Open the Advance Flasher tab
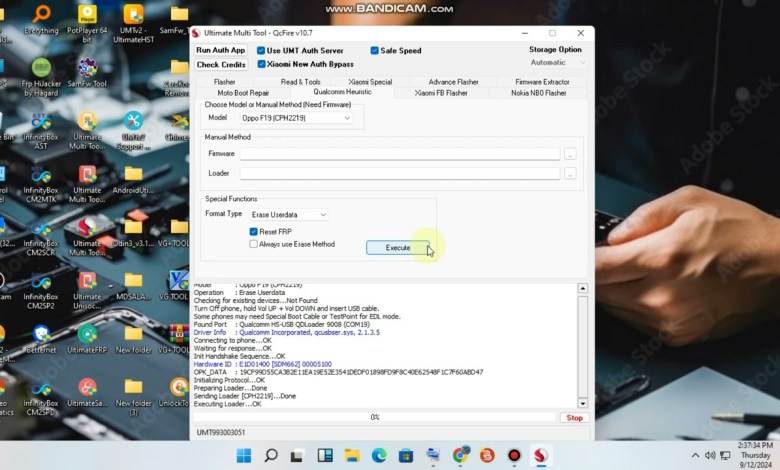The image size is (780, 470). pos(453,82)
